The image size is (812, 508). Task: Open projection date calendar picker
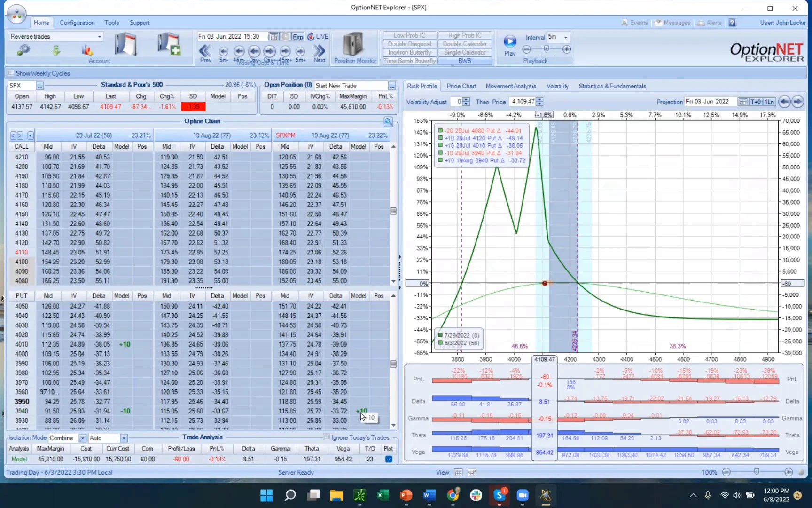coord(743,102)
